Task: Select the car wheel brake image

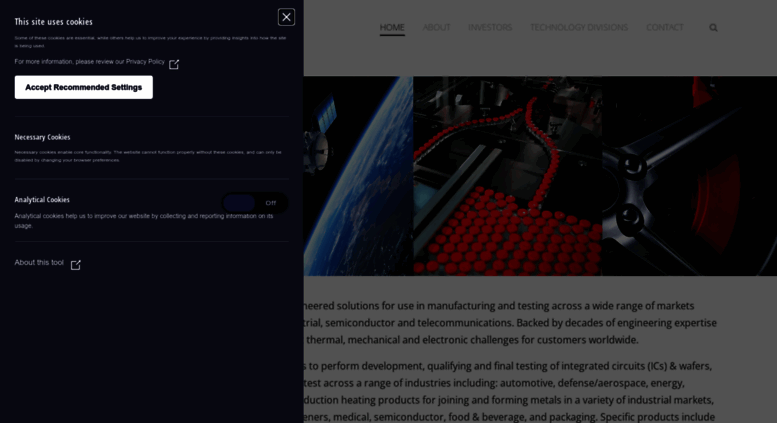Action: coord(689,176)
